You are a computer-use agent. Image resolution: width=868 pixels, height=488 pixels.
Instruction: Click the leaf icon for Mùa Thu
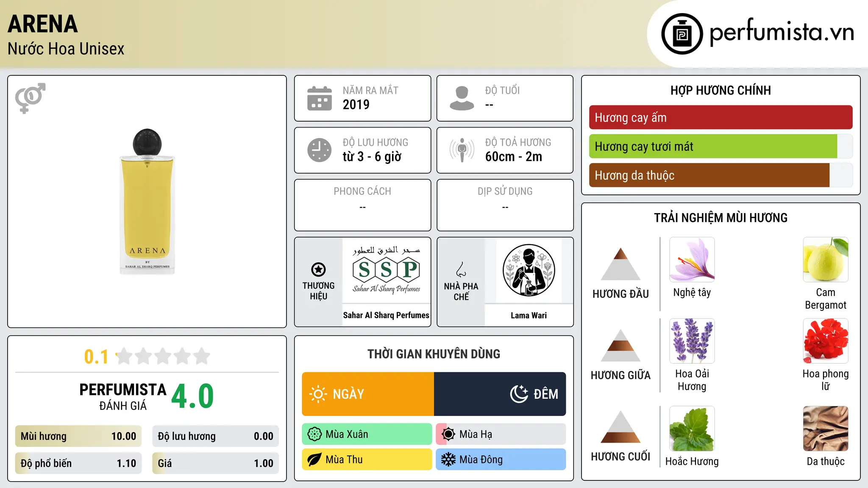point(314,460)
